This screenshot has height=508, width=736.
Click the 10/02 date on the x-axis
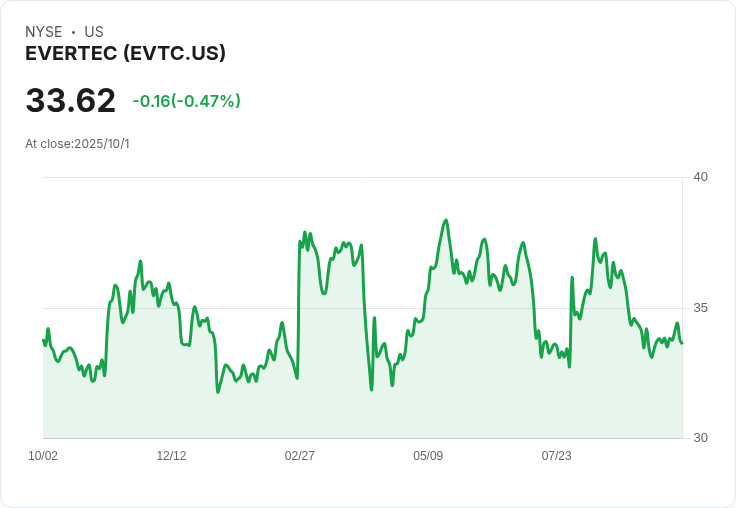[x=43, y=456]
